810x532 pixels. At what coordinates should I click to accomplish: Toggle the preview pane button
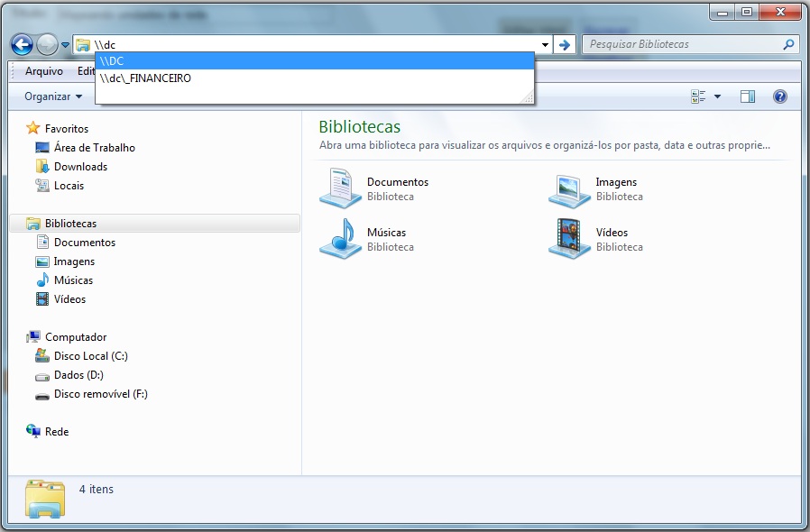pyautogui.click(x=748, y=96)
